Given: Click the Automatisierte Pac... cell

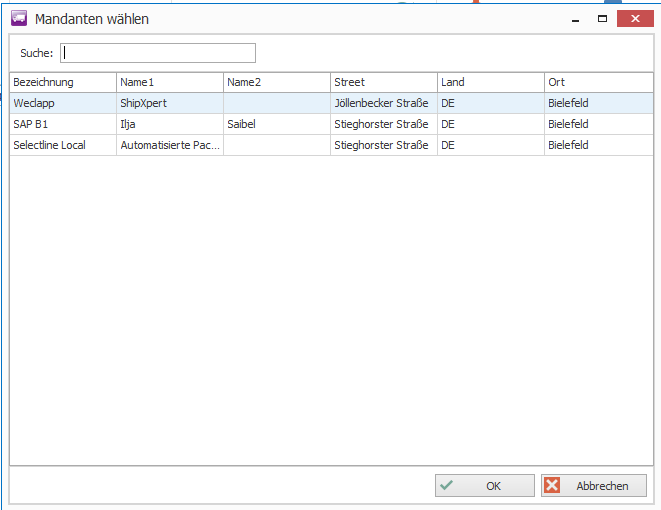Looking at the screenshot, I should (169, 145).
